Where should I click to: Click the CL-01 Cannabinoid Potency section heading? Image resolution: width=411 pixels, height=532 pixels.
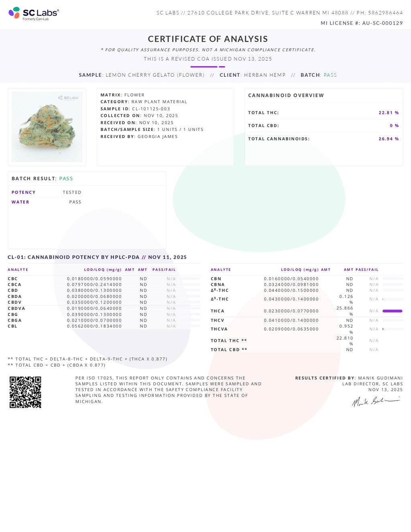(97, 257)
